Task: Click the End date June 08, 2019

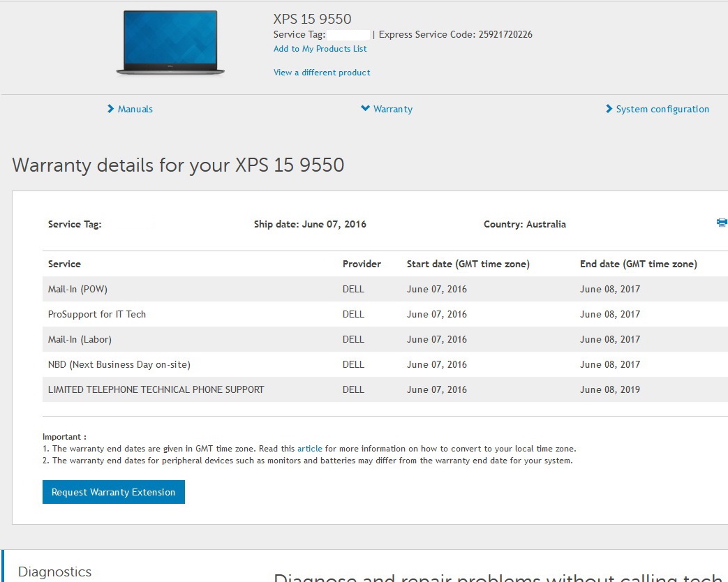Action: click(609, 389)
